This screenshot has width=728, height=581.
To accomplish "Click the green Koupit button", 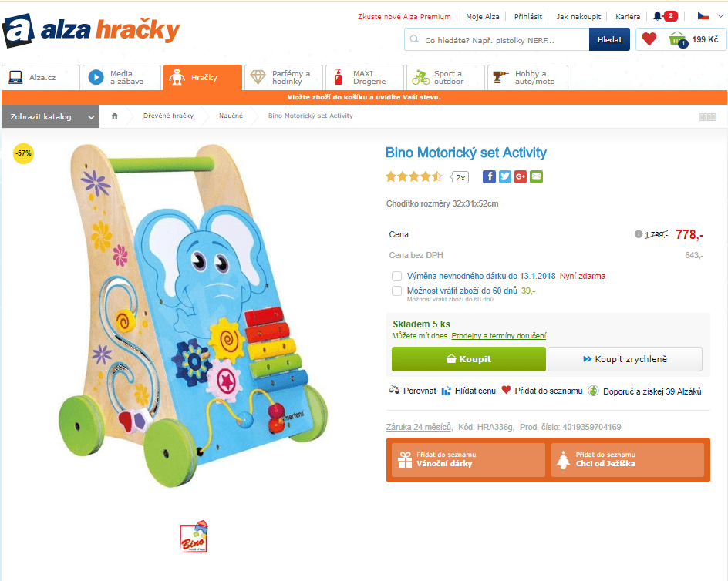I will (x=468, y=359).
